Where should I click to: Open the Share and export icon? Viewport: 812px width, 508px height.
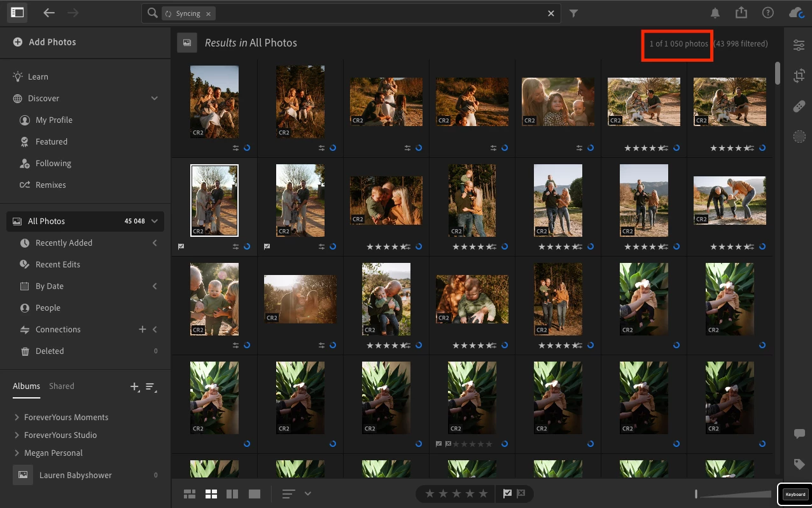741,13
